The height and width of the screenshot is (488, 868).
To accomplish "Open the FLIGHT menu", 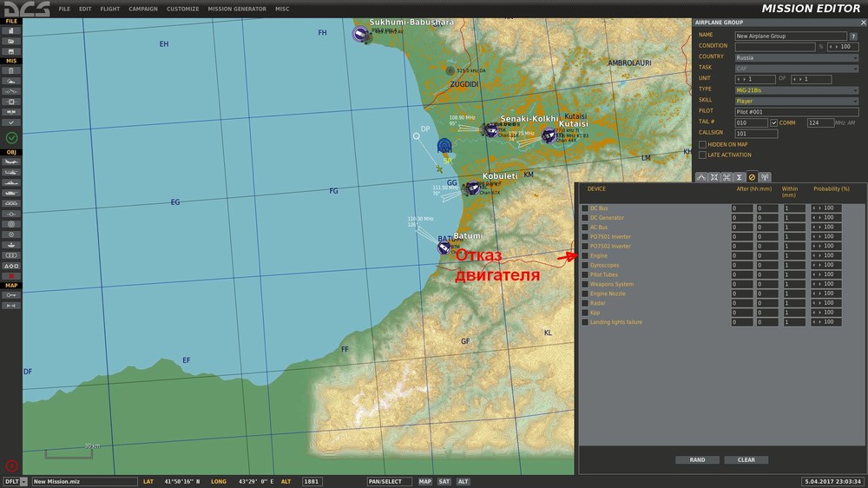I will (109, 9).
